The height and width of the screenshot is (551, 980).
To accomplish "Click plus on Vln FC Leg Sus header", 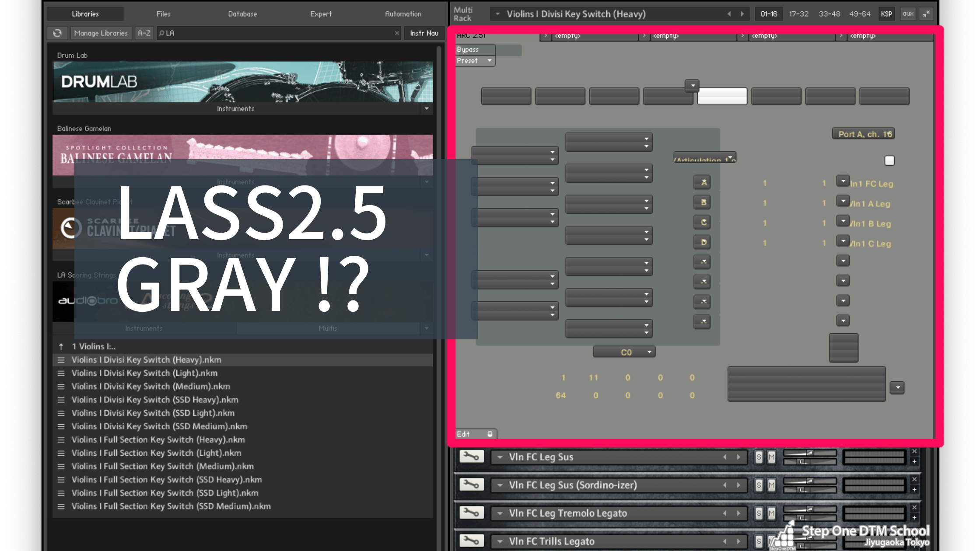I will click(x=914, y=461).
